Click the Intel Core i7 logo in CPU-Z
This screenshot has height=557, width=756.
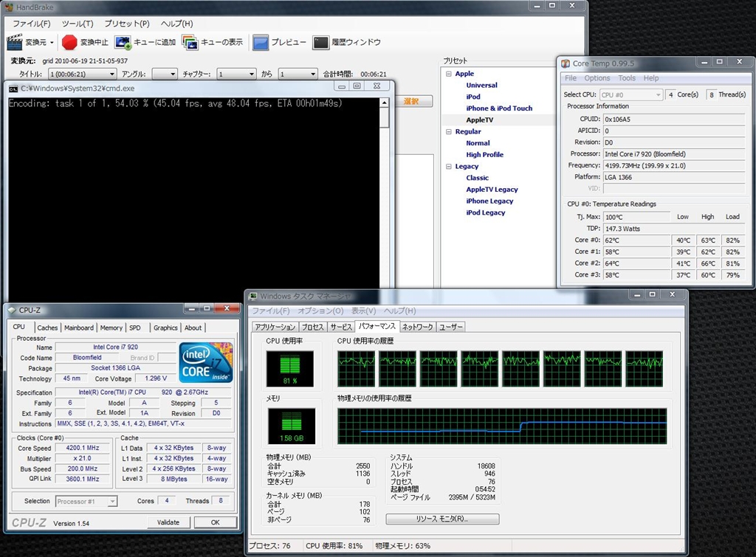point(206,361)
